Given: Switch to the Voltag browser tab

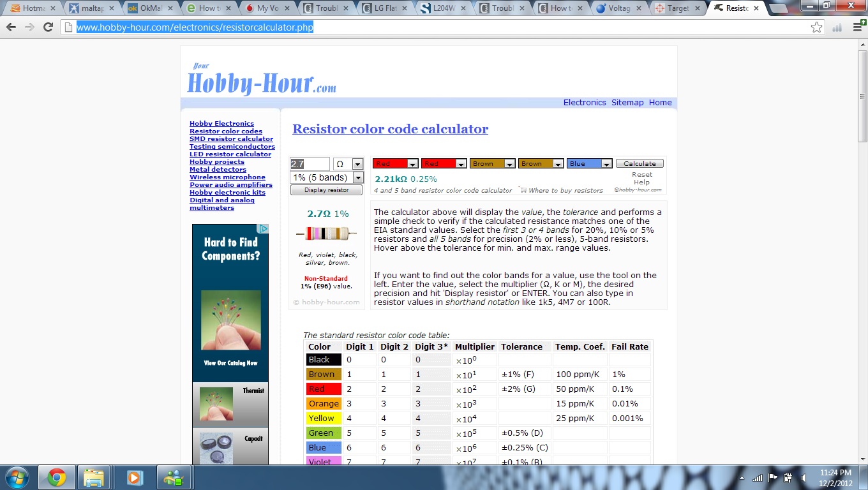Looking at the screenshot, I should [x=620, y=9].
